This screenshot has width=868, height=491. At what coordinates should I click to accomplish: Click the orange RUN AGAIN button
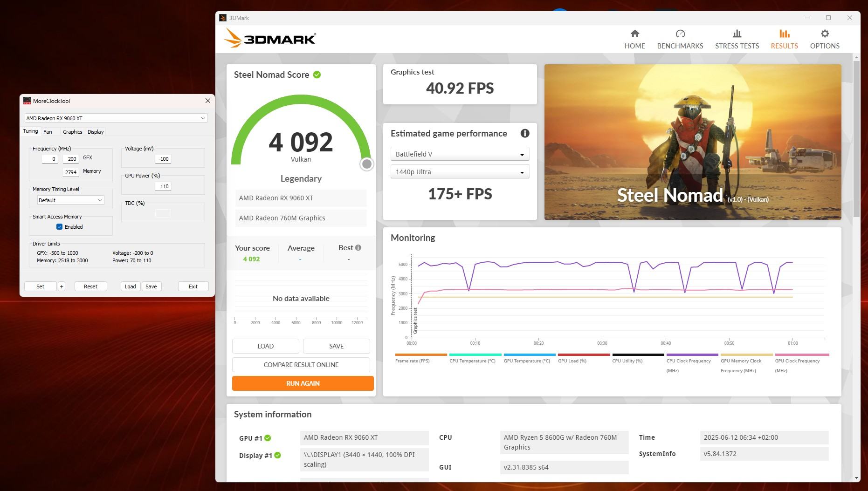[303, 383]
